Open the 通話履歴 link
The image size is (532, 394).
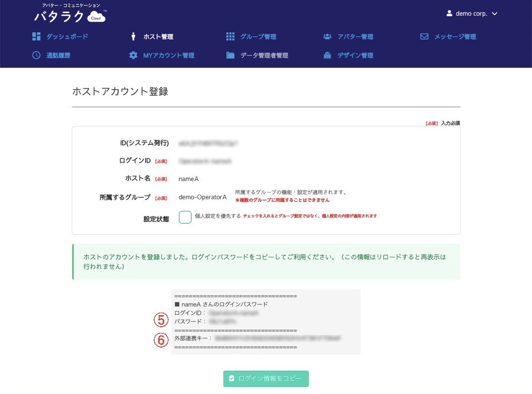pyautogui.click(x=58, y=55)
